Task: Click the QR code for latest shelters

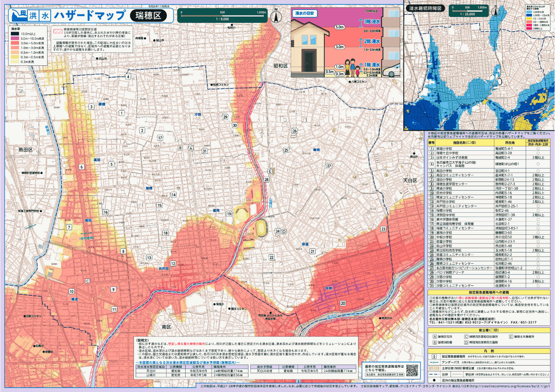Action: [412, 369]
